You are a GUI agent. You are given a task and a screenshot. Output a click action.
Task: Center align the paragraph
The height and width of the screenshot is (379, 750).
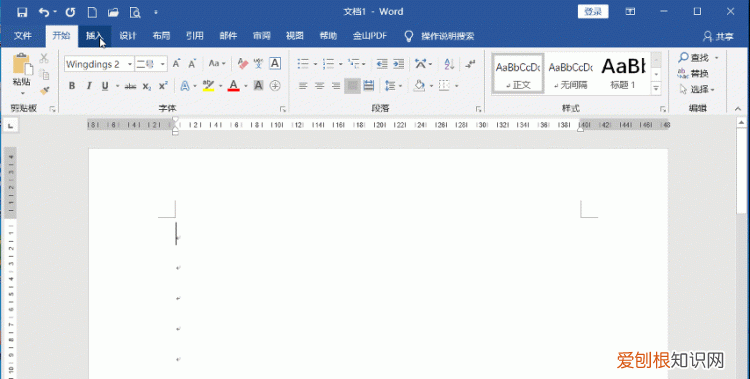[320, 86]
